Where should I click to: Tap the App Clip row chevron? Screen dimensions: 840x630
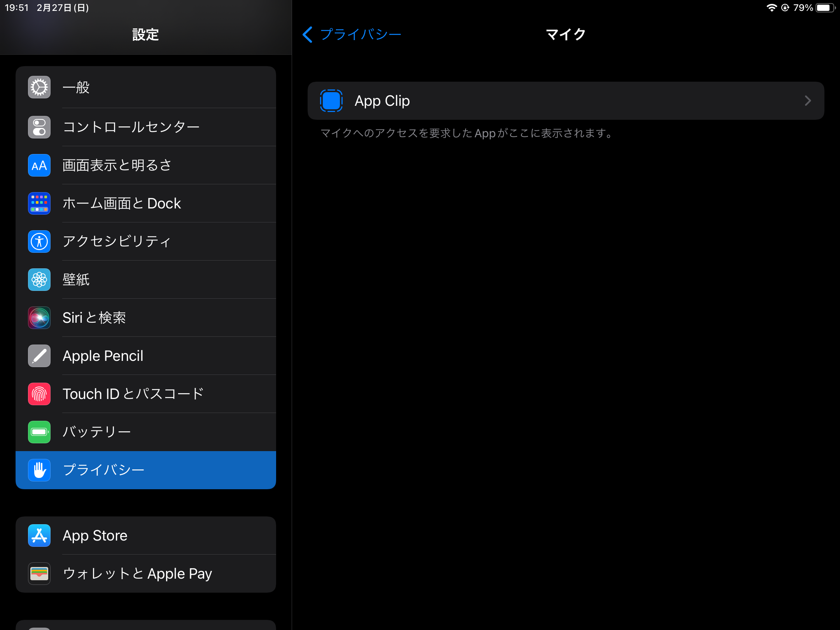point(808,101)
